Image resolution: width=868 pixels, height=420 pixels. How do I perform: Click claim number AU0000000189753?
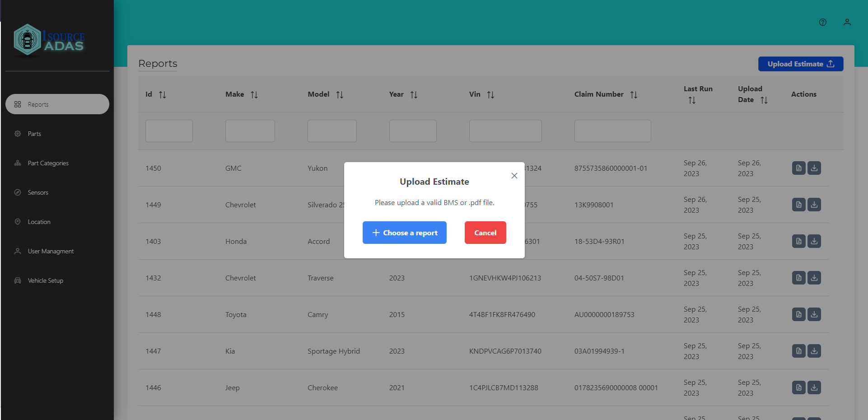coord(604,314)
